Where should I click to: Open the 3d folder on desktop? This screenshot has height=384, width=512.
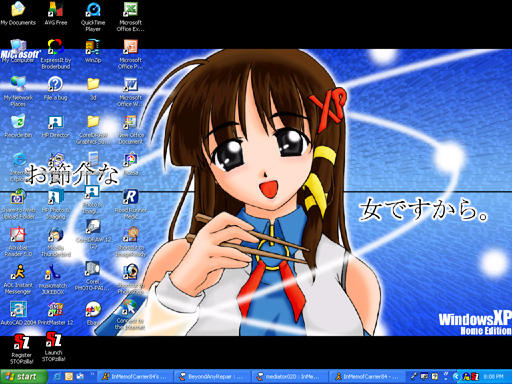tap(93, 84)
